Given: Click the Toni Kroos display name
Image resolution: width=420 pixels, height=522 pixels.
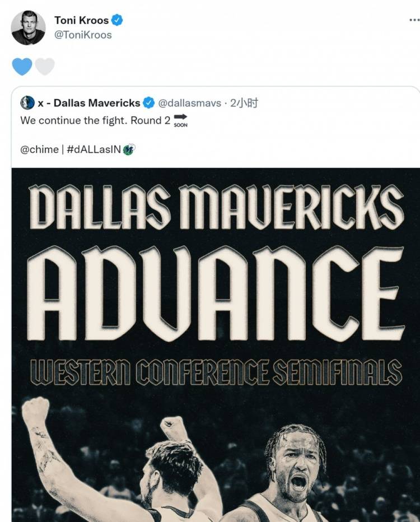Looking at the screenshot, I should click(81, 20).
